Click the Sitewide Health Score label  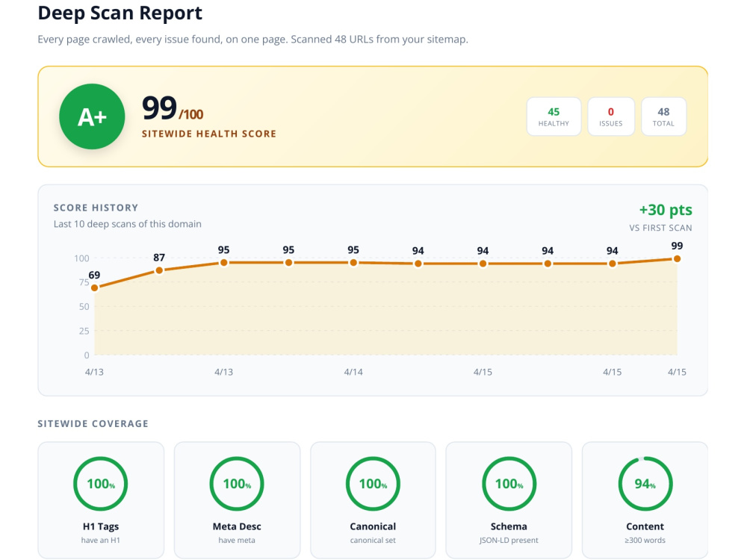pos(209,134)
